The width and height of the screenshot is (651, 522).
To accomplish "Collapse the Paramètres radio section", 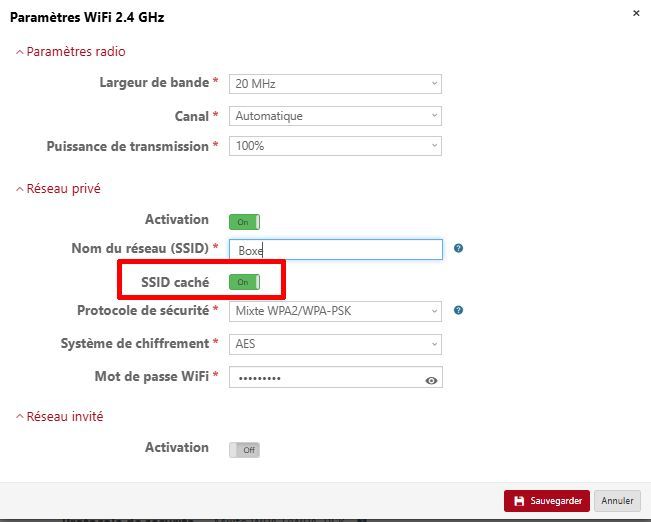I will [71, 51].
